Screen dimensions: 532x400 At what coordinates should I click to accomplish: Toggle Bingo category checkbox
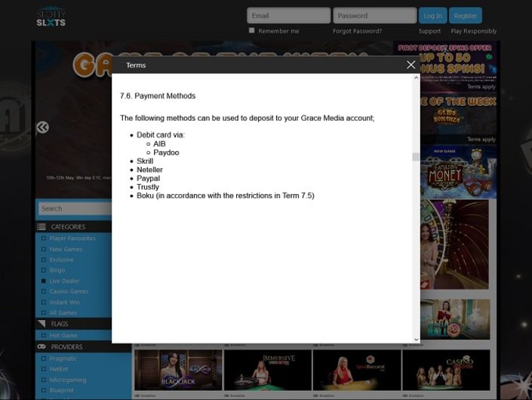tap(44, 270)
